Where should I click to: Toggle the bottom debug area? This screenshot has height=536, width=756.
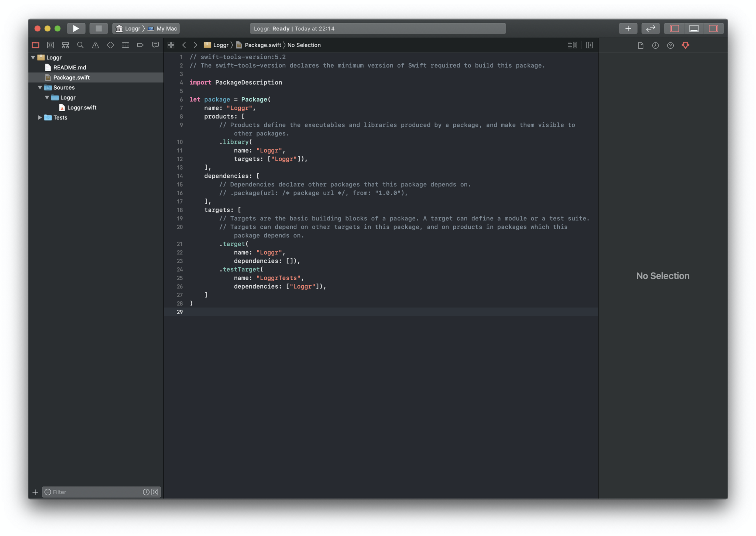694,28
